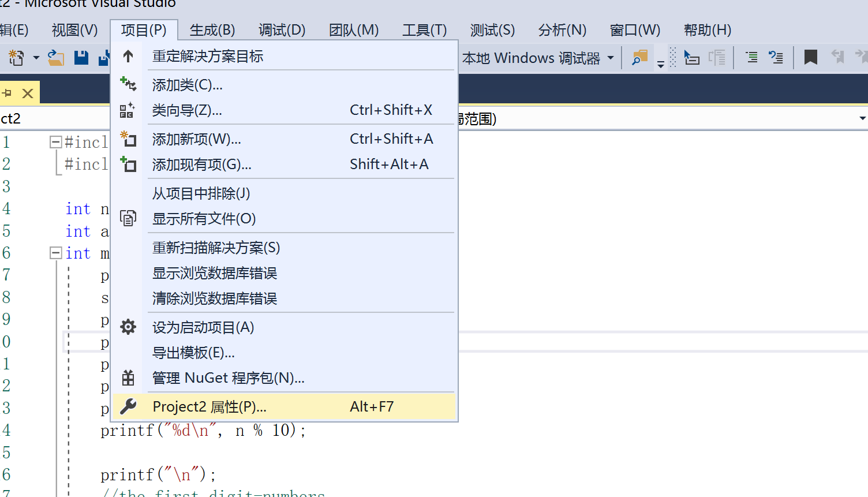This screenshot has width=868, height=497.
Task: Click the line indent formatting icon
Action: 751,58
